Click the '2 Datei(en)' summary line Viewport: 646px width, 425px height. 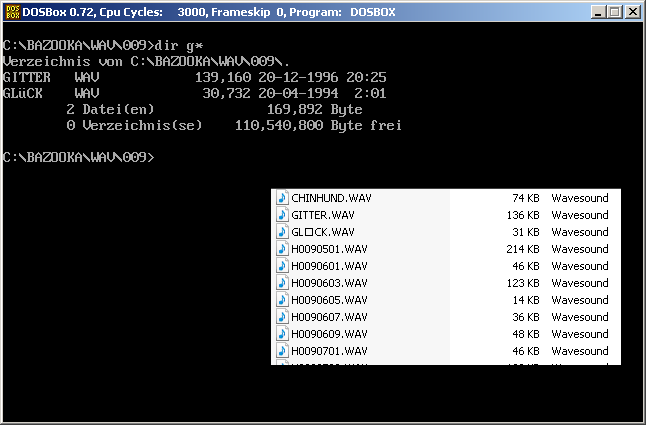(110, 110)
